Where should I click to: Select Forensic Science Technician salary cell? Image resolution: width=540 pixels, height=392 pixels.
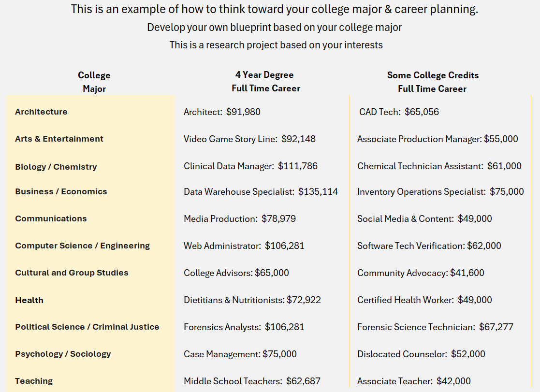click(x=435, y=327)
